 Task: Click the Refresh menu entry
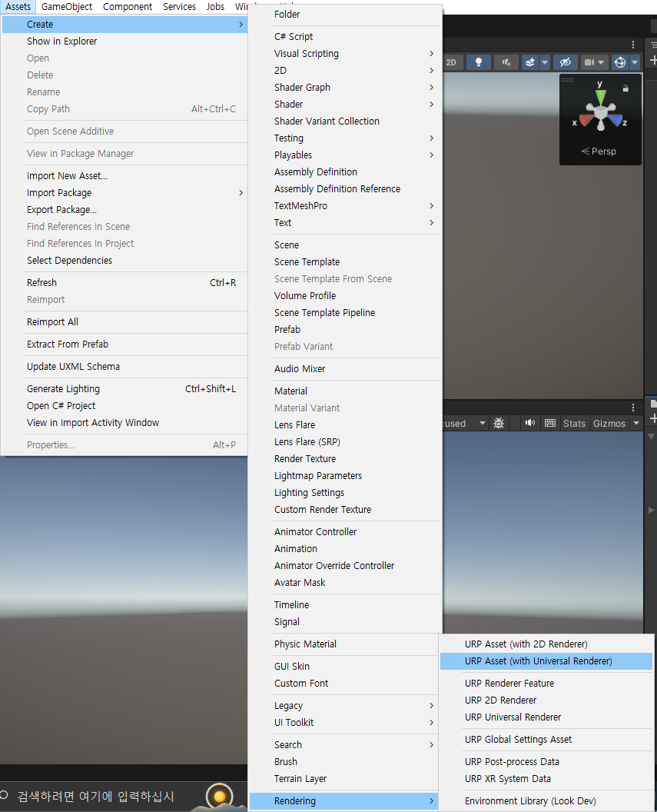(124, 283)
